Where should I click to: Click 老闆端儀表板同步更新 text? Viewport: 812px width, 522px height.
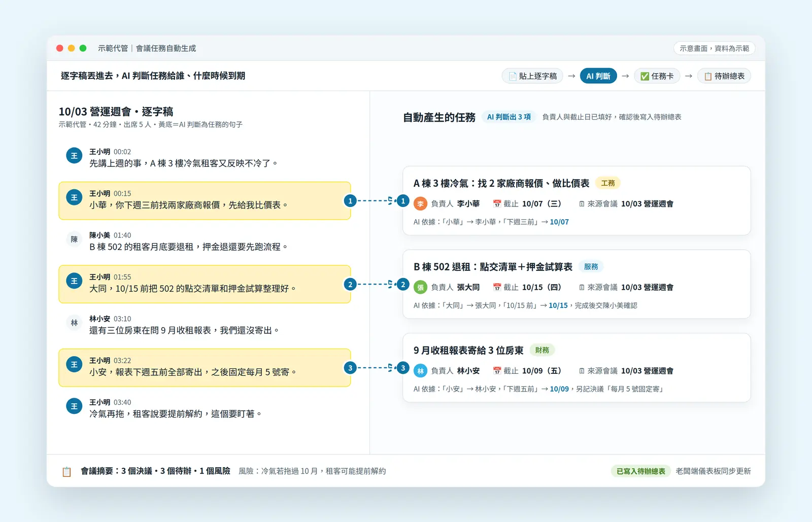pyautogui.click(x=713, y=471)
